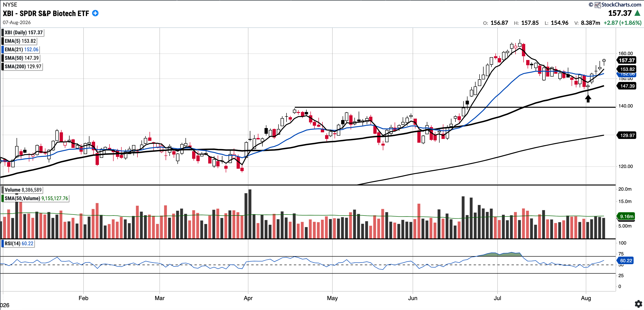Click the Apr label on the time axis
This screenshot has width=644, height=310.
(248, 298)
